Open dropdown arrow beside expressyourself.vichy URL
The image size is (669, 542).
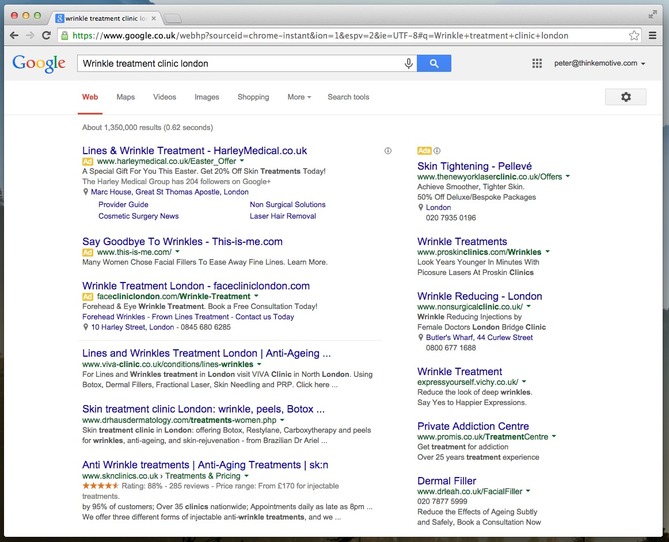click(524, 382)
